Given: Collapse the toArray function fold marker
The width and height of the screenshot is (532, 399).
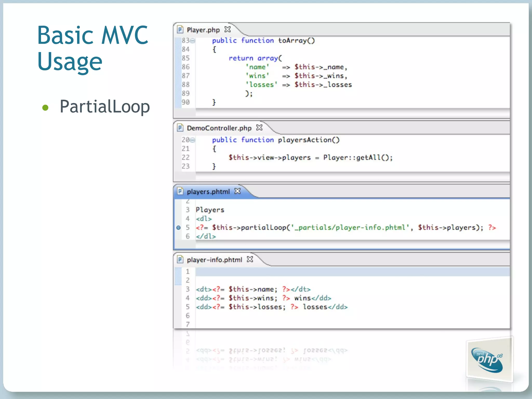Looking at the screenshot, I should [x=192, y=41].
